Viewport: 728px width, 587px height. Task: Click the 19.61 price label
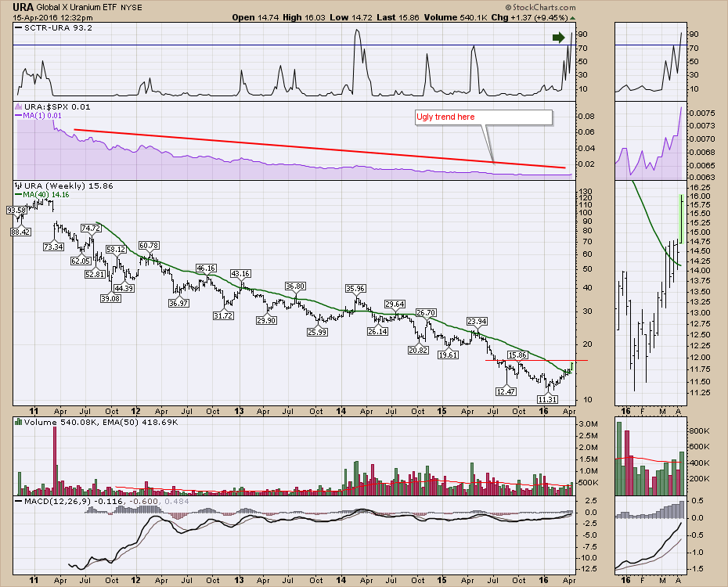pos(448,355)
